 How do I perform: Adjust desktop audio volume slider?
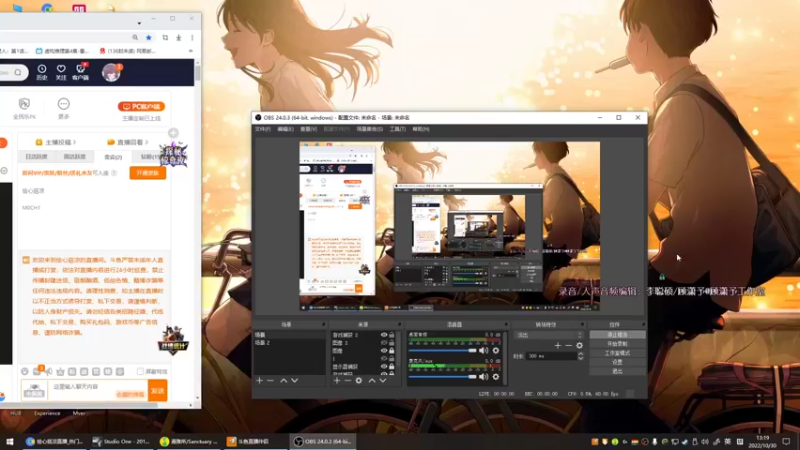click(442, 351)
